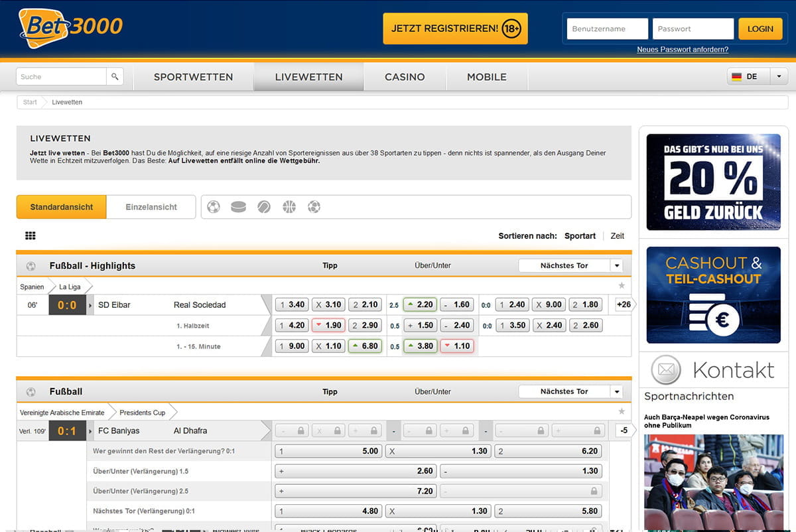This screenshot has width=796, height=532.
Task: Filter live bets by volleyball icon
Action: pos(314,207)
